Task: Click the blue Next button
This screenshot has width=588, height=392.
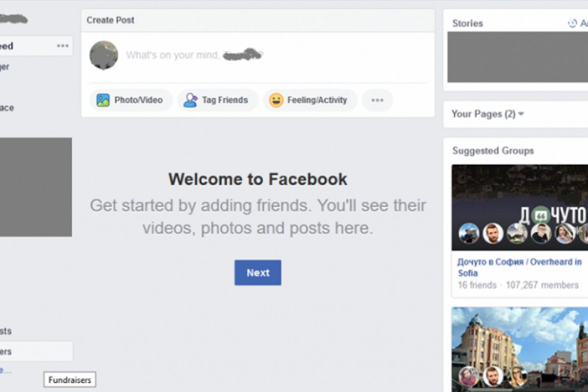Action: pyautogui.click(x=258, y=272)
